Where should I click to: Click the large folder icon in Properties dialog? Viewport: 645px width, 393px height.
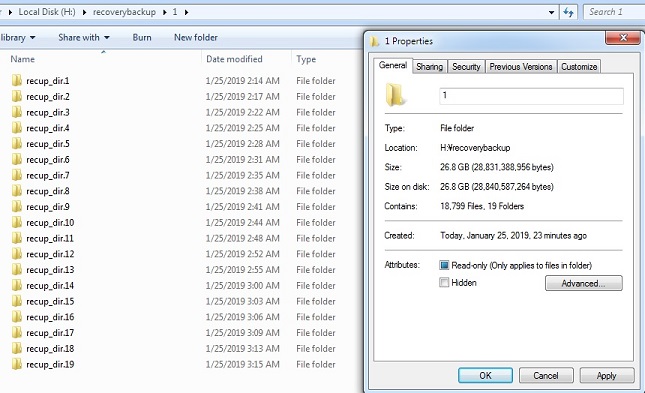click(395, 95)
